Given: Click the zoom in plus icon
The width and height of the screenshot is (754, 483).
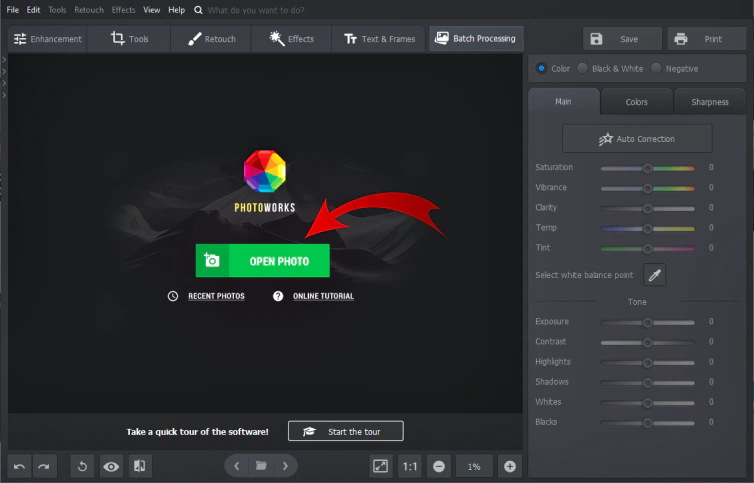Looking at the screenshot, I should [x=510, y=466].
